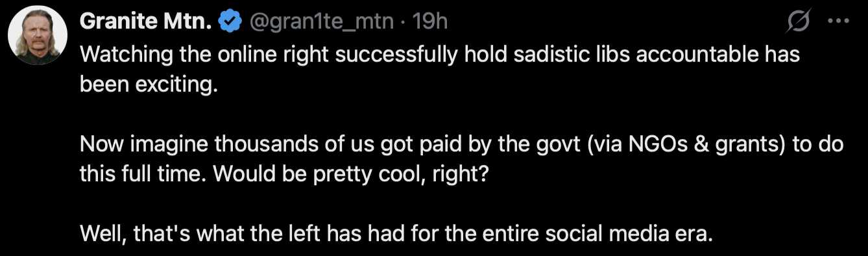Click the line starting "Watching the online right"
868x256 pixels.
tap(440, 55)
